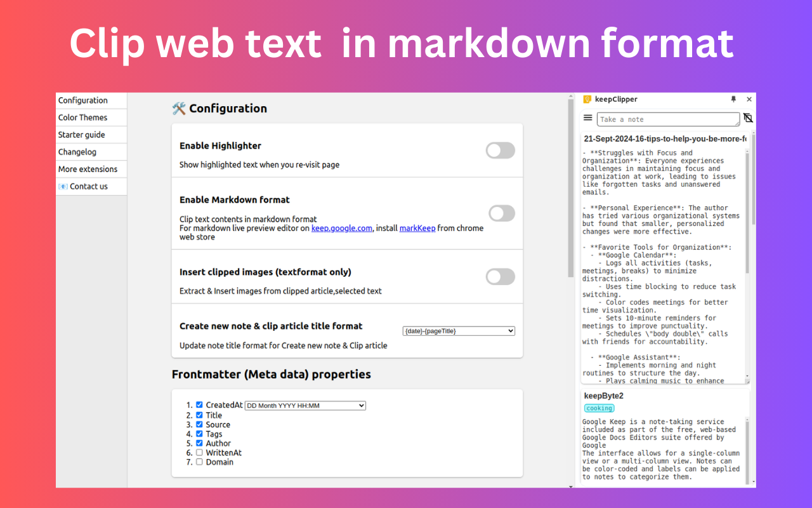
Task: Click the cooking color label tag
Action: point(599,408)
